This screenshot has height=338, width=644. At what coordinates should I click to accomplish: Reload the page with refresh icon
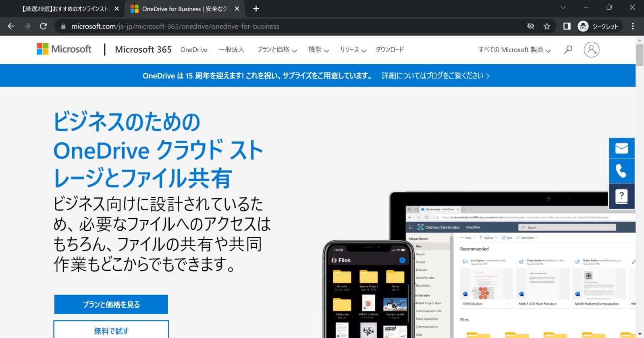[44, 26]
